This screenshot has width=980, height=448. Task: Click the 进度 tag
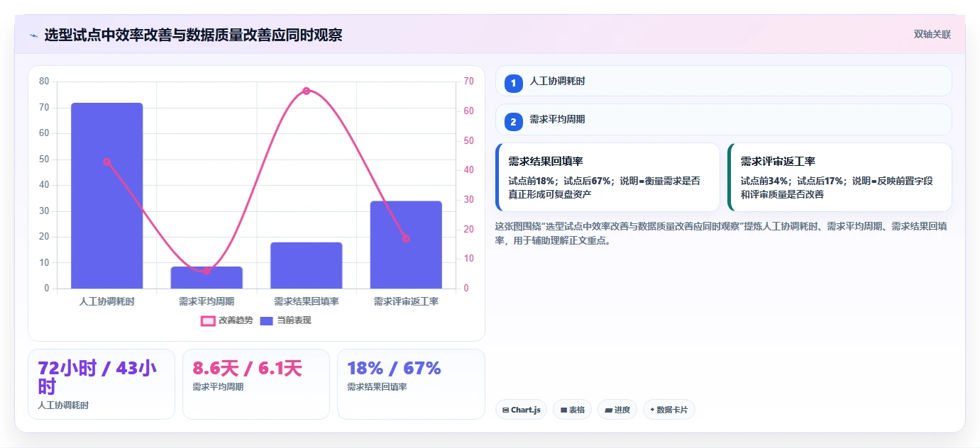[x=617, y=410]
